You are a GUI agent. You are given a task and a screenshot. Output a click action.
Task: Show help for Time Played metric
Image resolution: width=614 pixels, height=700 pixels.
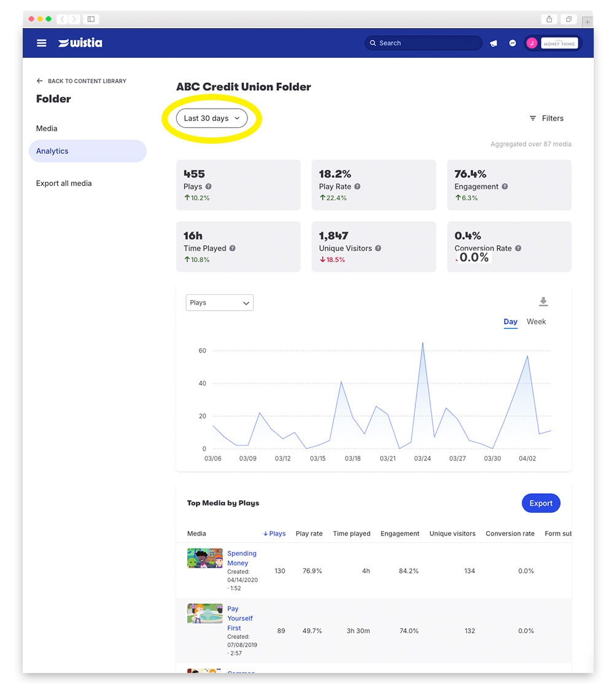point(232,248)
